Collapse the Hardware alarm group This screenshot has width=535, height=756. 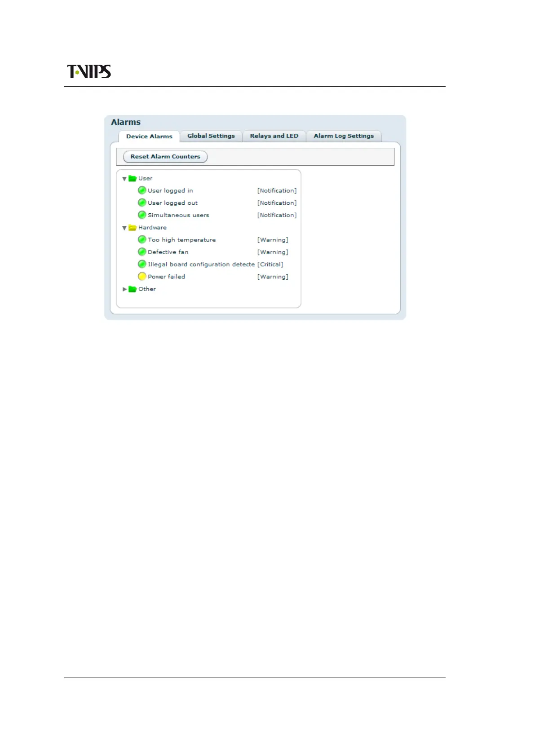point(124,228)
